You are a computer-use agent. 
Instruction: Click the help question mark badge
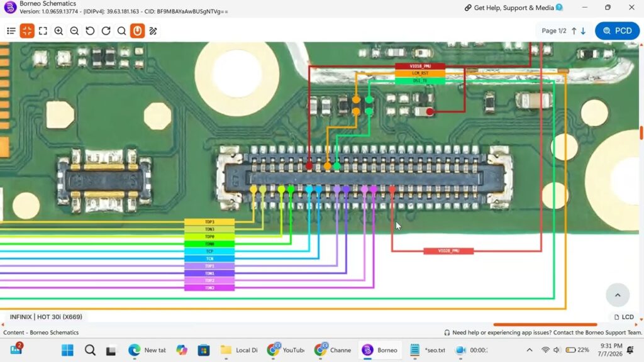(x=559, y=8)
